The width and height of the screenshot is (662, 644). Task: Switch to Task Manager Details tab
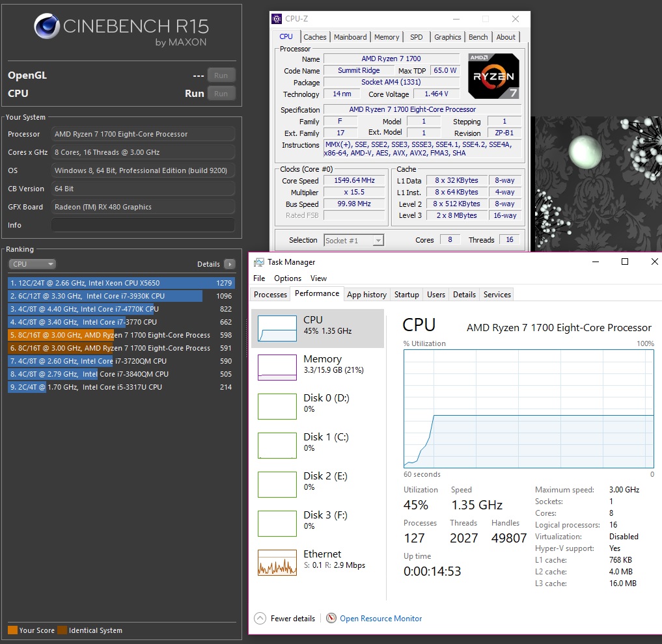pyautogui.click(x=464, y=295)
